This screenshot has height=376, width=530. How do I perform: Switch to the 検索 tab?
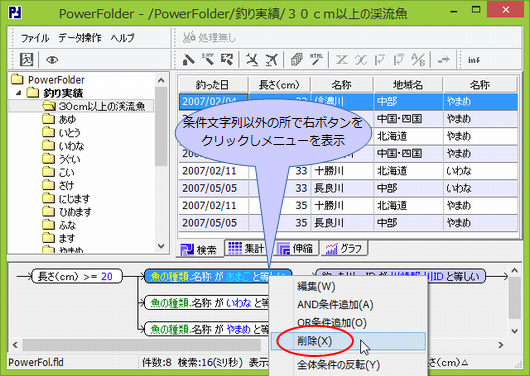tap(200, 250)
